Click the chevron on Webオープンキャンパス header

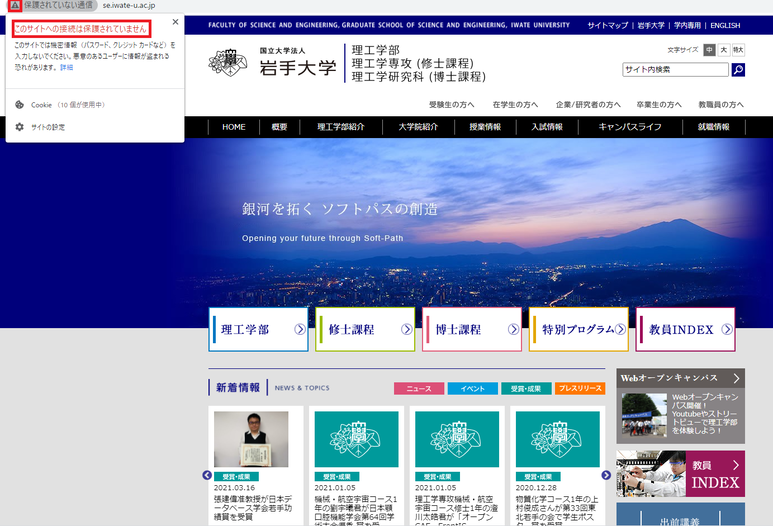736,378
